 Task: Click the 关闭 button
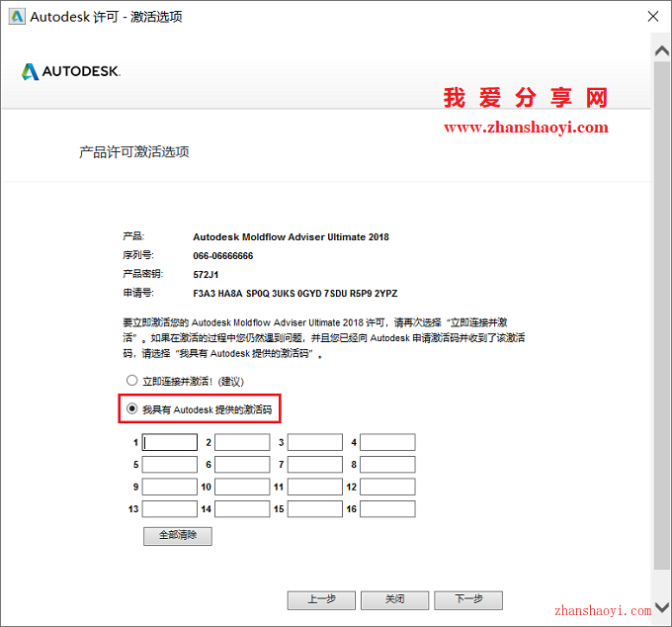[394, 600]
